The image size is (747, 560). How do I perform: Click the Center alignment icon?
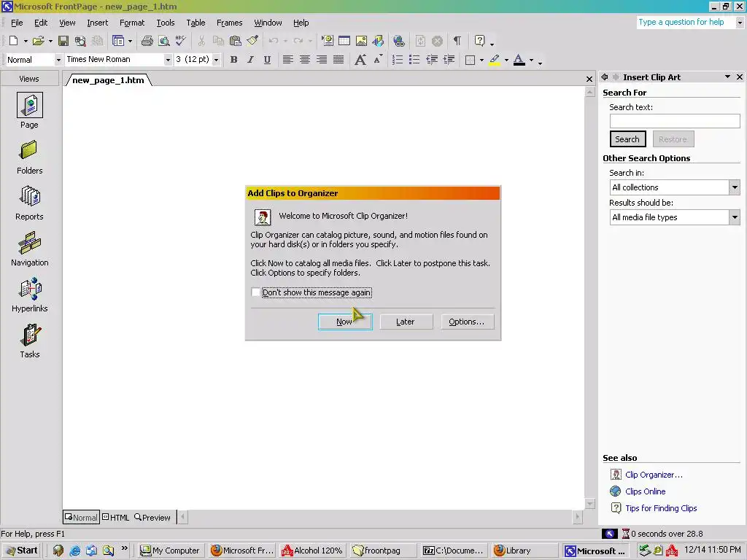pyautogui.click(x=305, y=60)
